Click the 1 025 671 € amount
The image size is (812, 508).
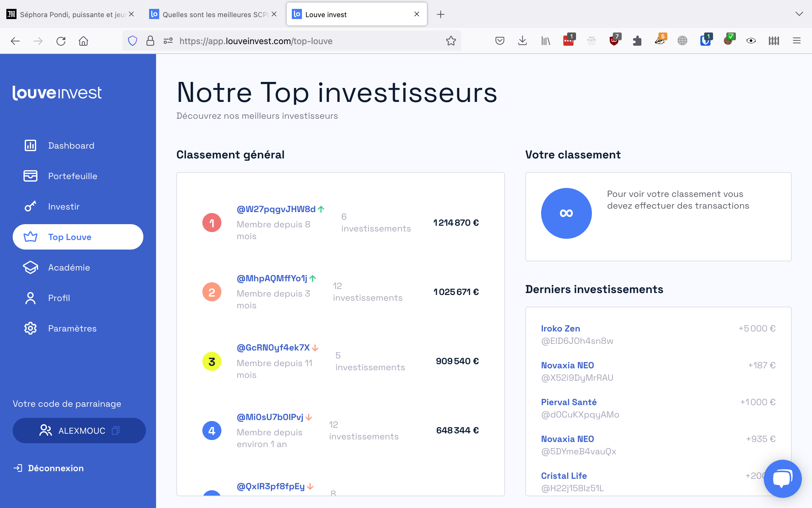tap(456, 292)
